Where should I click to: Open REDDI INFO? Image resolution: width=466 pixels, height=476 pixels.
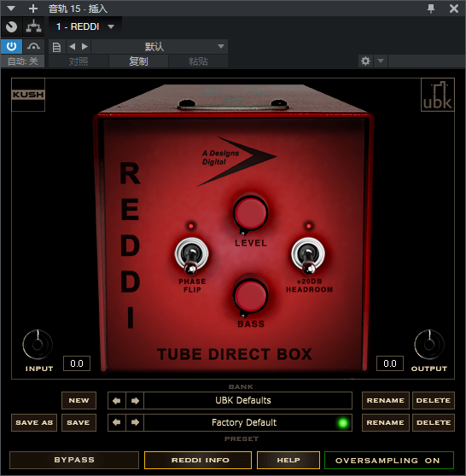point(198,460)
